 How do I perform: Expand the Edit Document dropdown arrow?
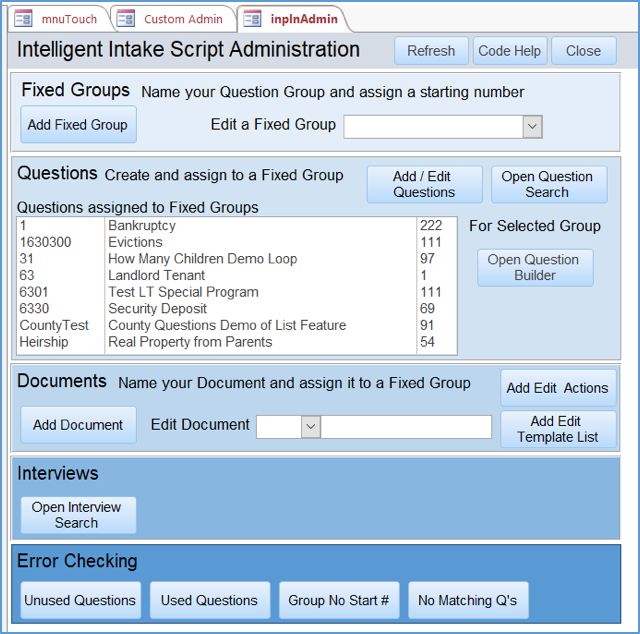pos(310,427)
